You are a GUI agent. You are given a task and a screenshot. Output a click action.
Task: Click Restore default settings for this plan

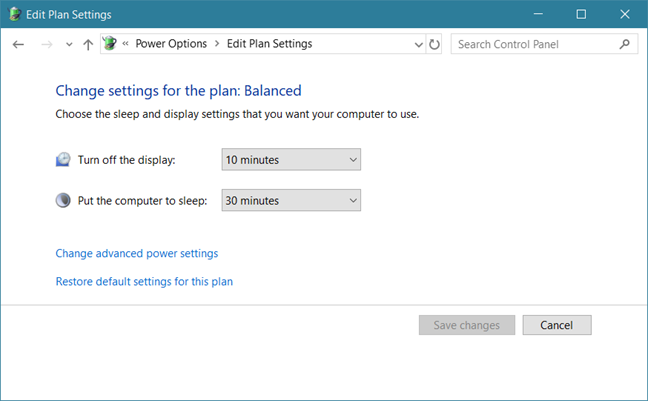tap(144, 282)
